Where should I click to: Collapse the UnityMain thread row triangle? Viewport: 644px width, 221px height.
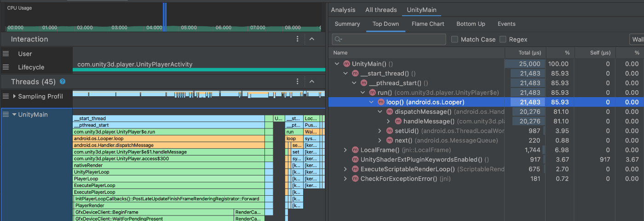pos(14,115)
